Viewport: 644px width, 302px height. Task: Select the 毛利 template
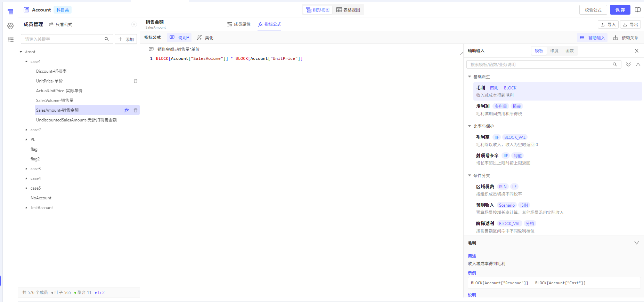click(557, 91)
